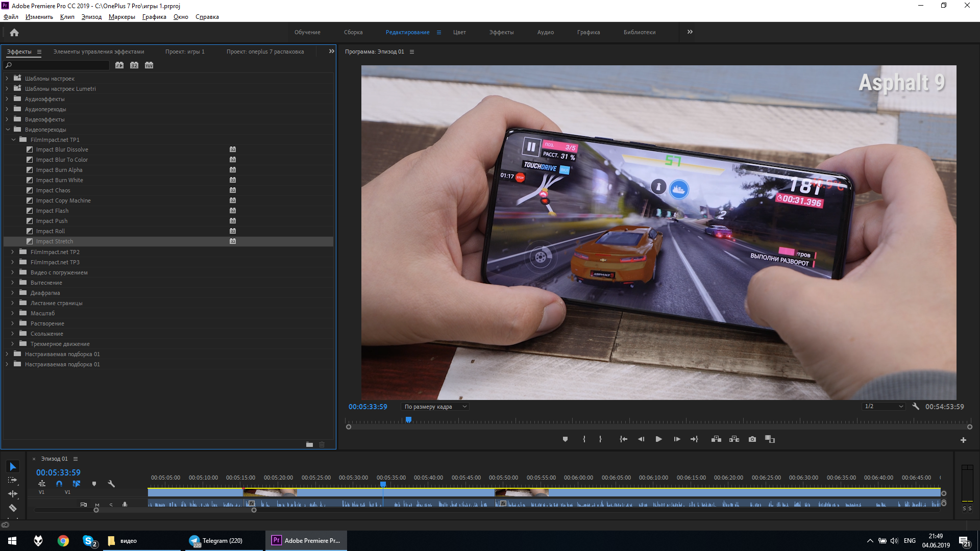Screen dimensions: 980x551
Task: Expand the Растворение folder
Action: [x=13, y=323]
